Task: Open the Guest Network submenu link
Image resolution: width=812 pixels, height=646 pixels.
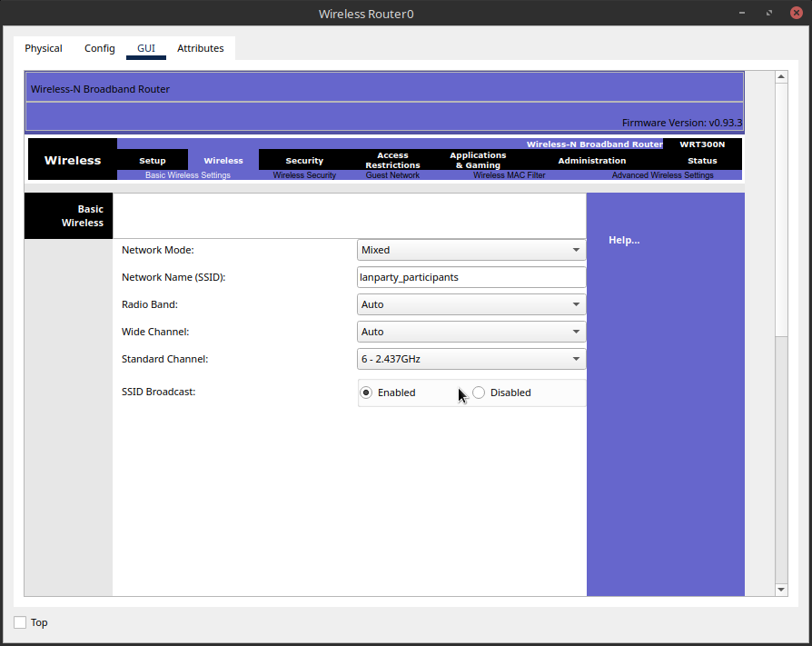Action: tap(392, 175)
